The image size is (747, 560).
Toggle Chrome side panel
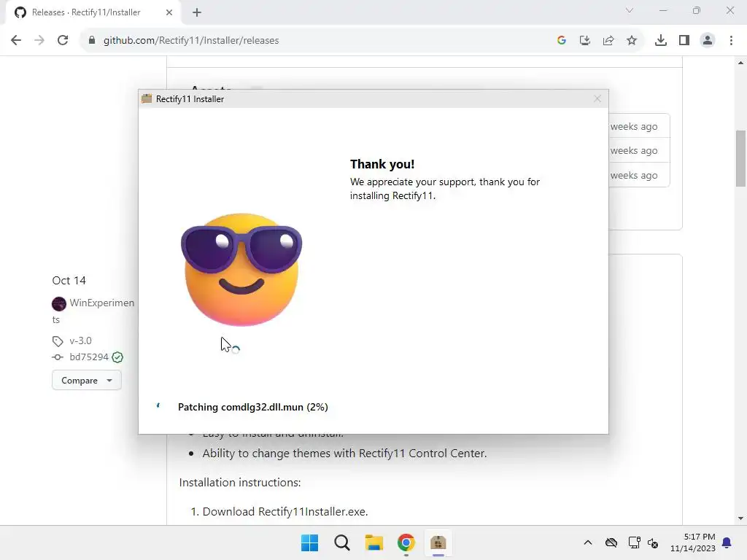[684, 41]
